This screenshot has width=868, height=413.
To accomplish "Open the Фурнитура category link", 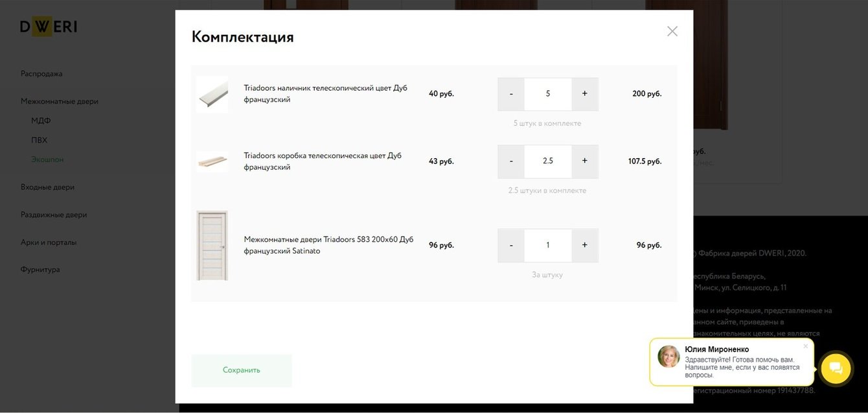I will [40, 270].
